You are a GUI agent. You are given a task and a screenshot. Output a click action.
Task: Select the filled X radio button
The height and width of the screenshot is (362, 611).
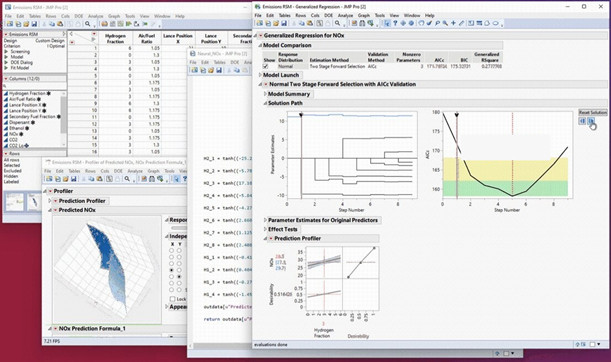(171, 270)
